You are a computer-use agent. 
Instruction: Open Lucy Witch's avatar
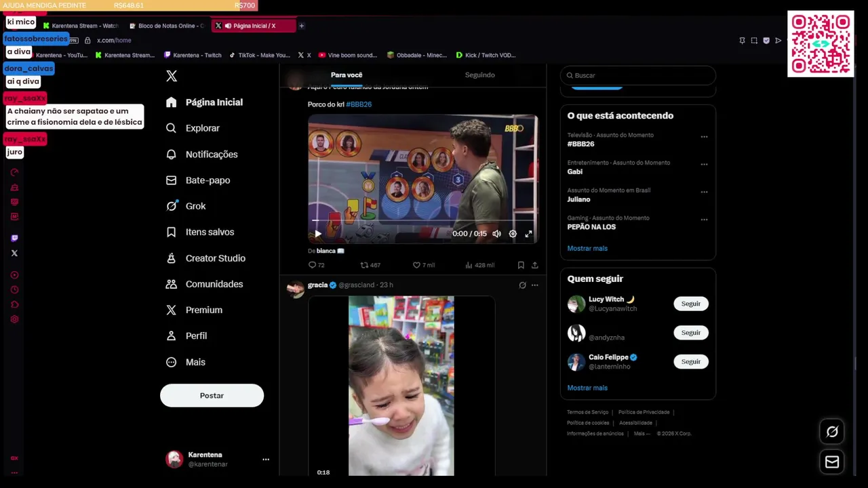click(576, 304)
